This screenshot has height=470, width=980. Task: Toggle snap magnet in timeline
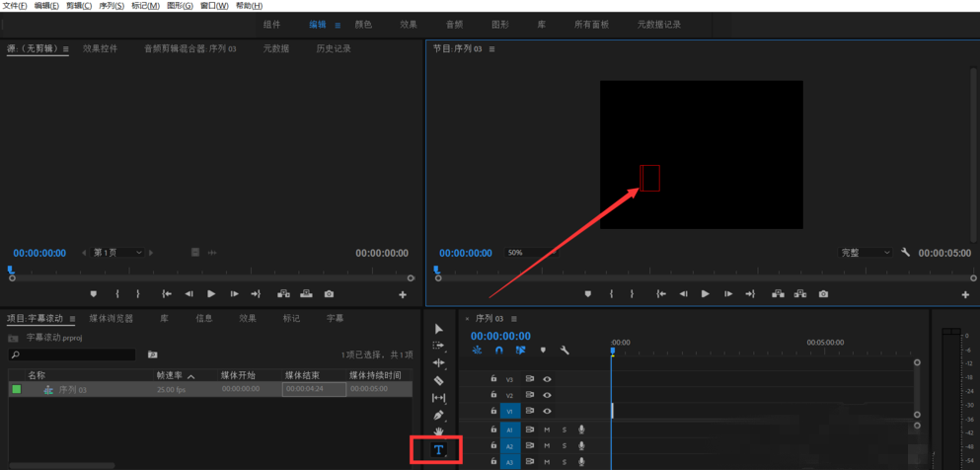click(498, 350)
